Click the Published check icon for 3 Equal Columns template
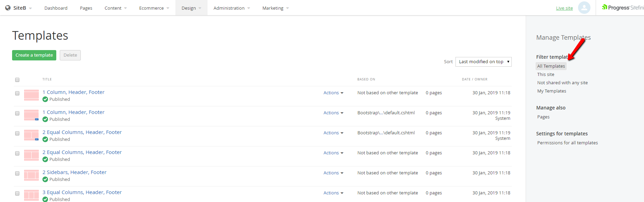 coord(45,199)
